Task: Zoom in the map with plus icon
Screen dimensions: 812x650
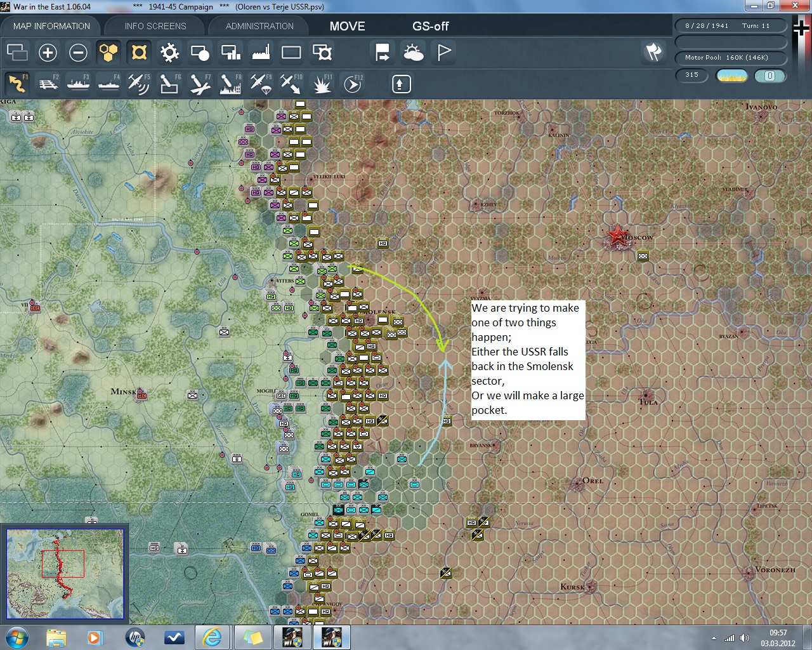Action: 48,53
